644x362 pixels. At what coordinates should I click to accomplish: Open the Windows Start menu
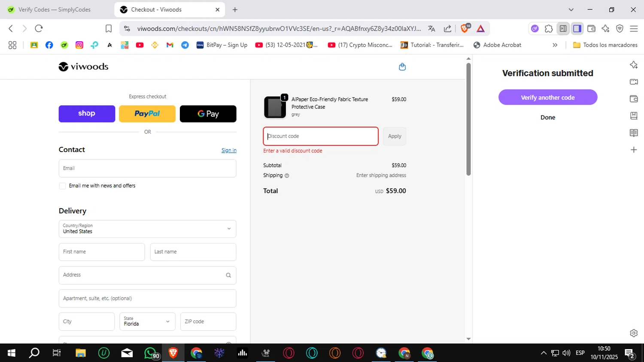(x=12, y=353)
